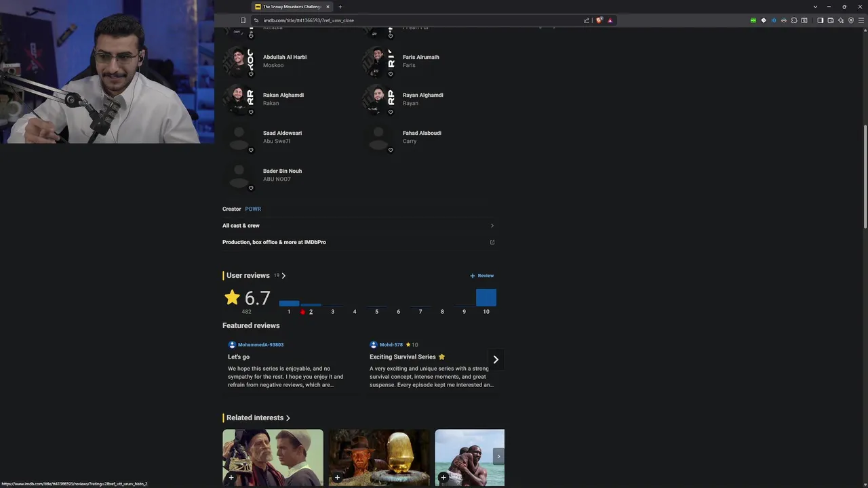The image size is (868, 488).
Task: Expand User reviews chevron arrow
Action: tap(283, 276)
